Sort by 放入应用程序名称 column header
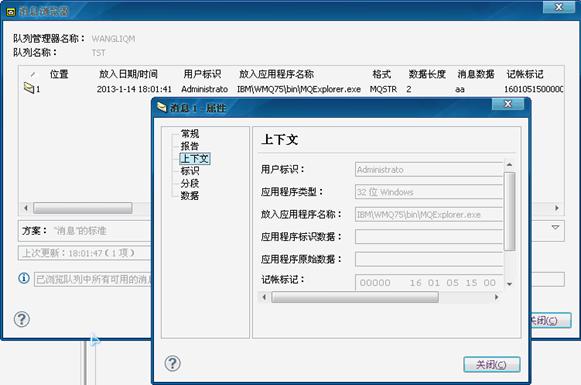Viewport: 581px width, 385px height. 276,74
